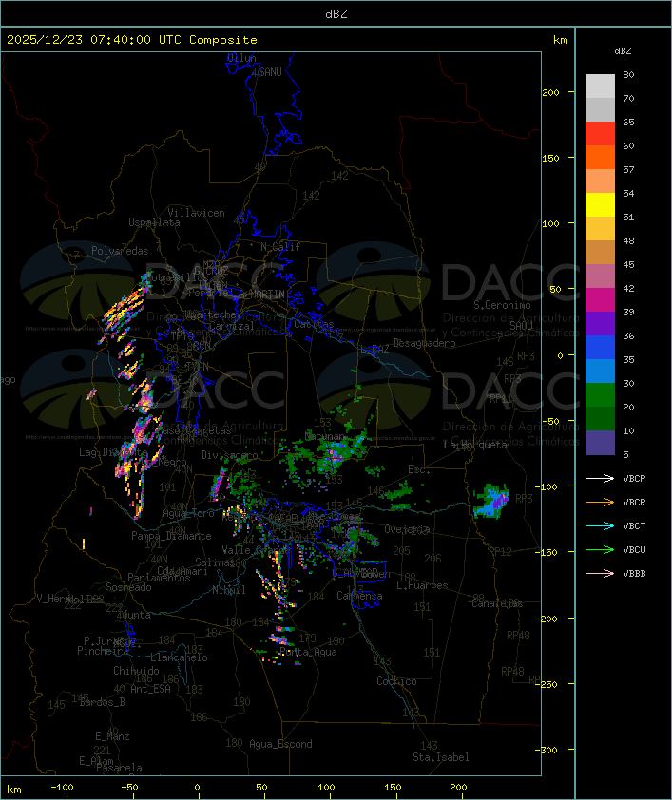Click the yellow 54 dBZ swatch

coord(600,204)
